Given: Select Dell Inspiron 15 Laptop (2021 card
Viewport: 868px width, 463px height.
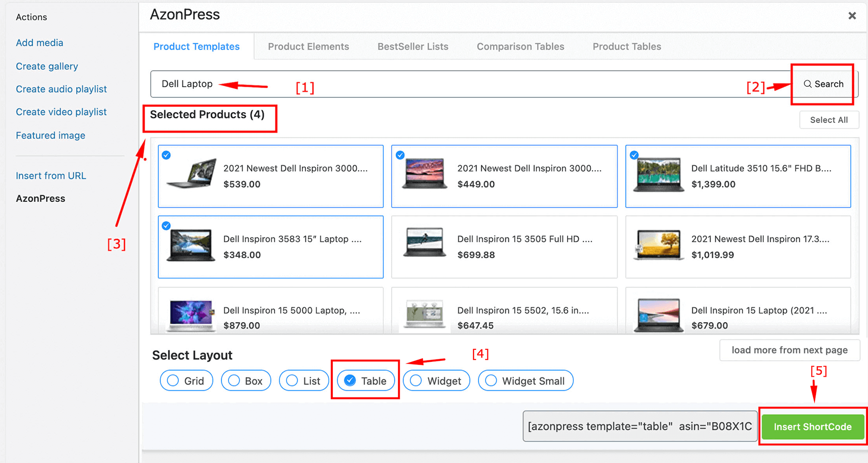Looking at the screenshot, I should (x=738, y=310).
